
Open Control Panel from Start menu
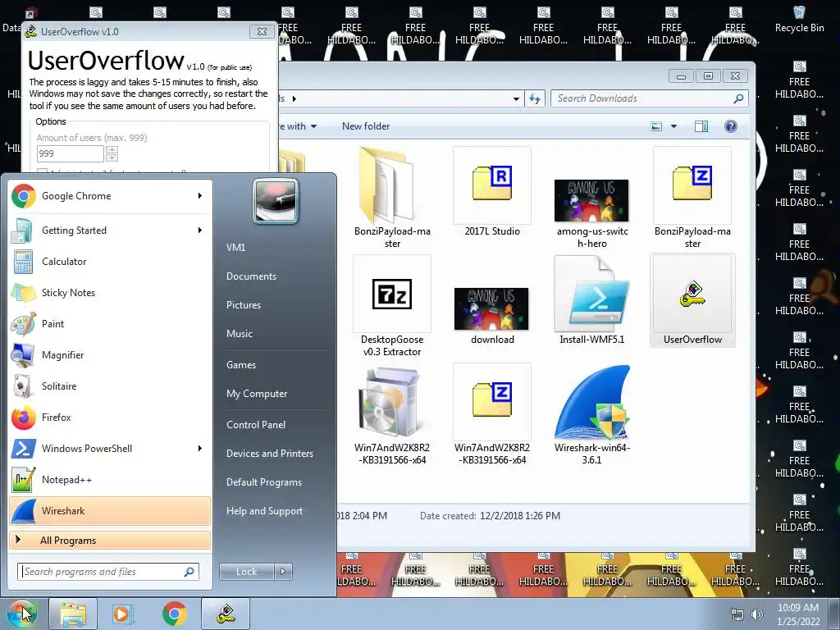pyautogui.click(x=256, y=425)
